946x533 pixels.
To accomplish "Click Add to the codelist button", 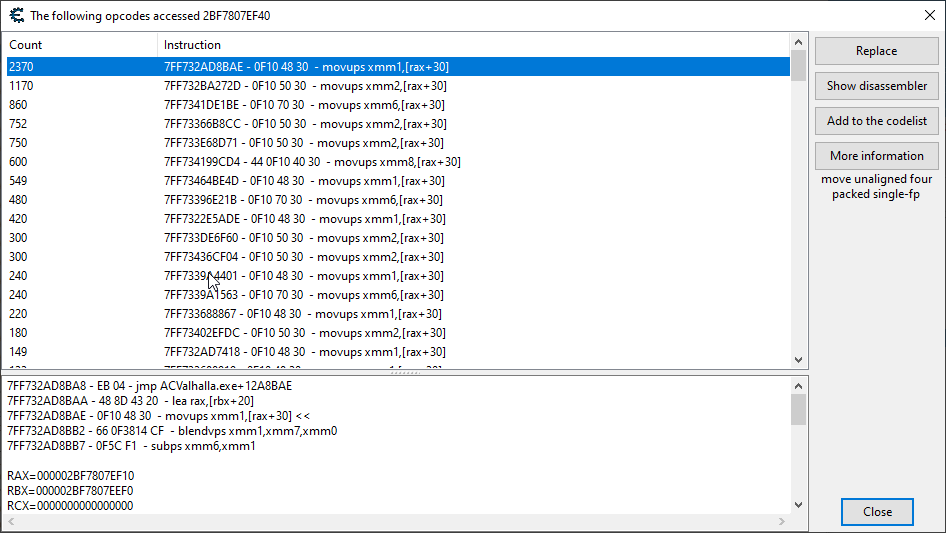I will 876,121.
